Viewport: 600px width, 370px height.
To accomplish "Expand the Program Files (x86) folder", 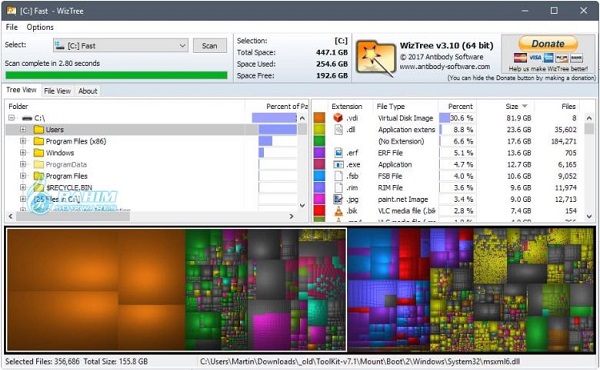I will click(23, 141).
